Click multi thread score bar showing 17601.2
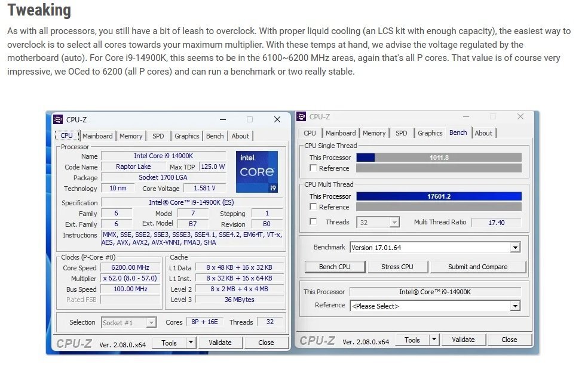The image size is (588, 370). [439, 196]
